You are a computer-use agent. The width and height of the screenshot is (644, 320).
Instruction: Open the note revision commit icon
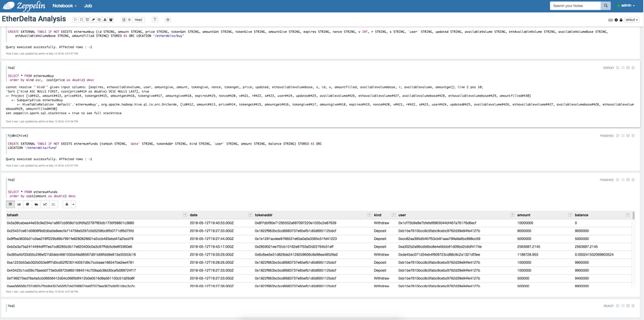(124, 20)
